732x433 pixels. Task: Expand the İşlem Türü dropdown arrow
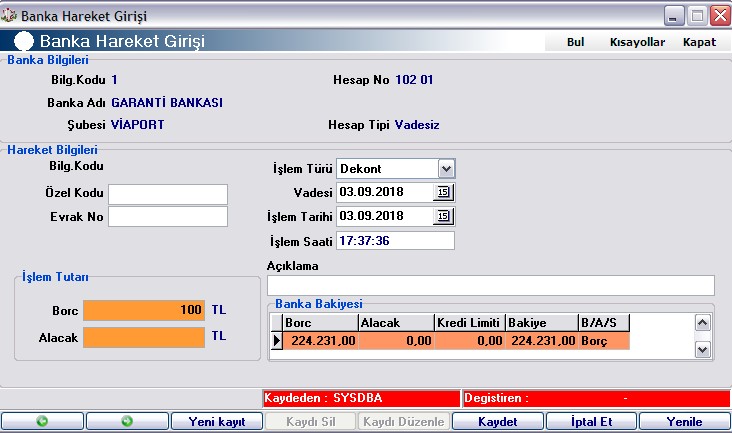(x=446, y=168)
